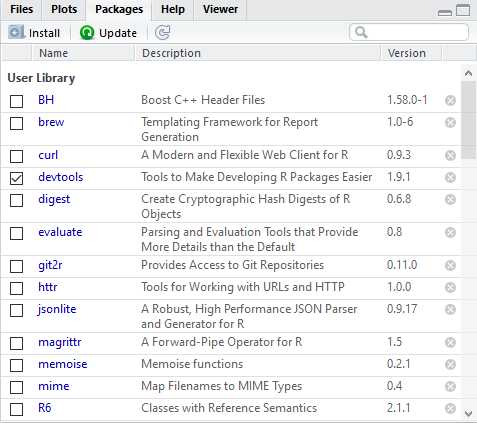Enable the mime package checkbox
Screen dimensions: 477x423
[x=16, y=387]
